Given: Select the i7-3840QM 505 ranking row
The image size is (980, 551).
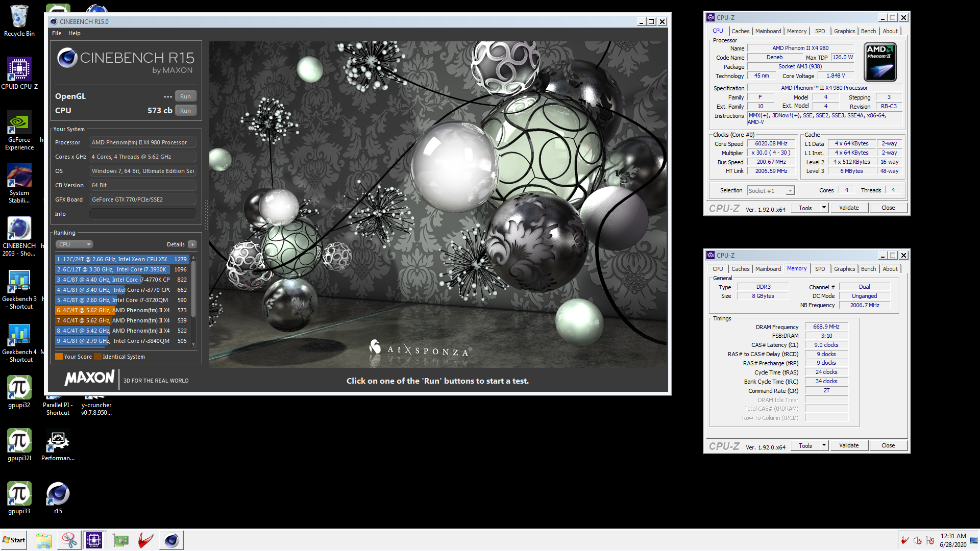Looking at the screenshot, I should (122, 341).
